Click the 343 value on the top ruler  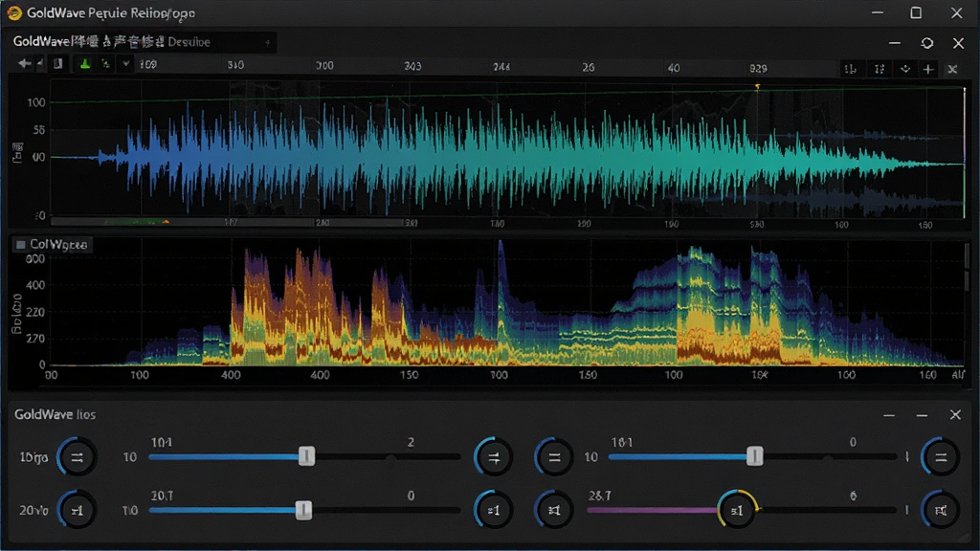[412, 66]
